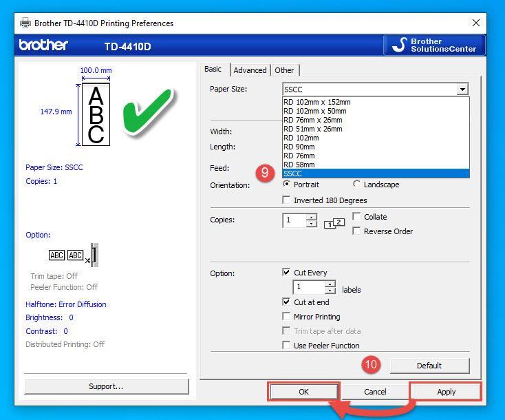Click the 'Halftone: Error Diffusion' summary text

pos(65,304)
